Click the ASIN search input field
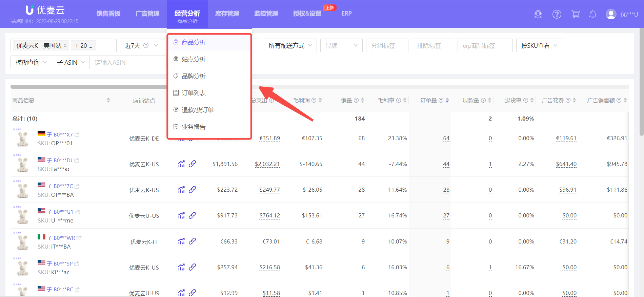This screenshot has height=297, width=644. [x=129, y=62]
